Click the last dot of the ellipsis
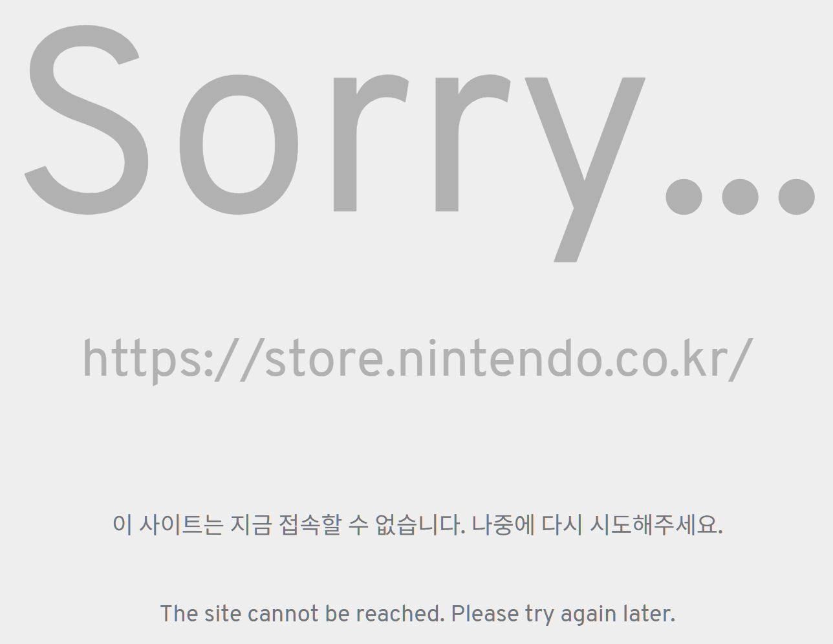 pos(796,197)
